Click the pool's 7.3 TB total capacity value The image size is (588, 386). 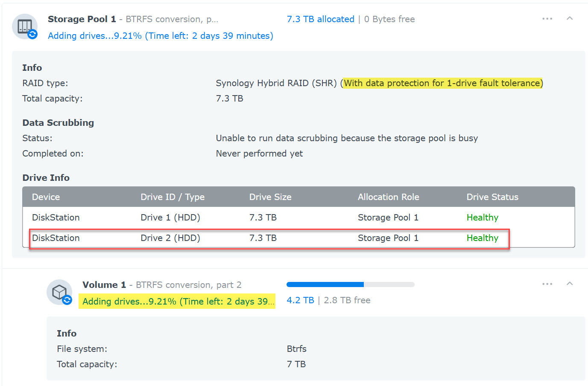click(230, 99)
